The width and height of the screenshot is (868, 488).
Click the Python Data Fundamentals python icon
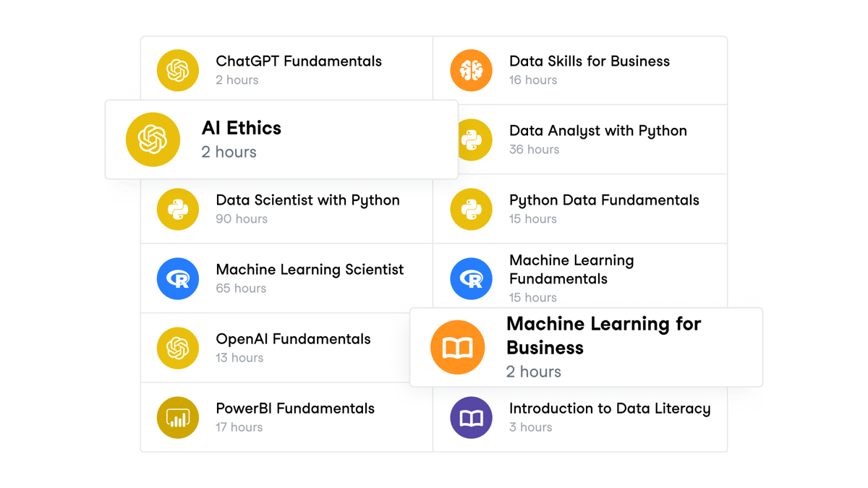pyautogui.click(x=471, y=209)
